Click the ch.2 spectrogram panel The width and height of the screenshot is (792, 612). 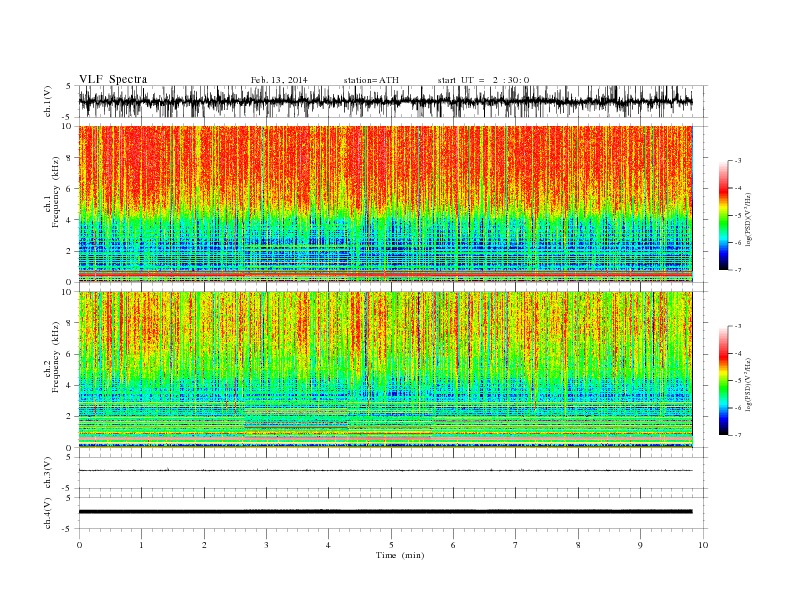385,369
